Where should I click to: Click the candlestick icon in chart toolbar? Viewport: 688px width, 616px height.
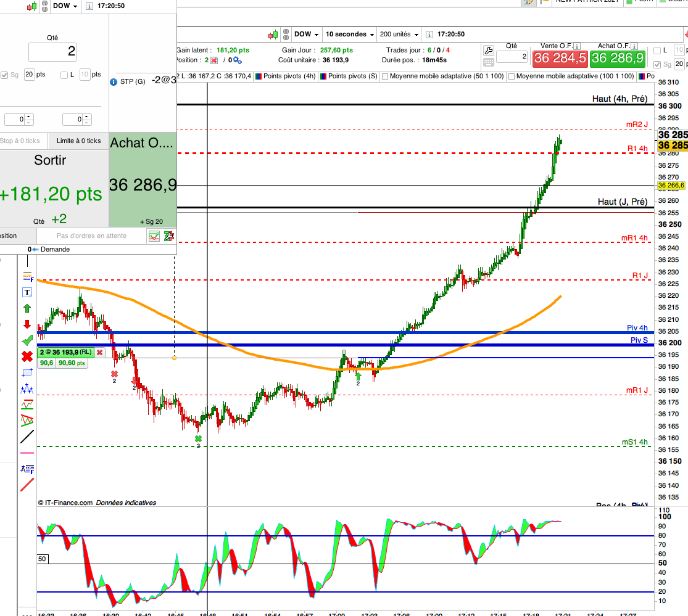click(273, 34)
